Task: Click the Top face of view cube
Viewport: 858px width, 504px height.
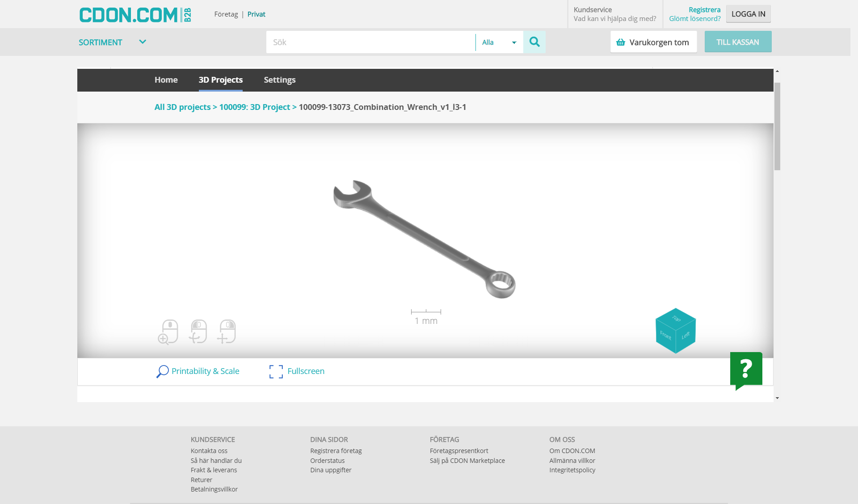Action: coord(676,318)
